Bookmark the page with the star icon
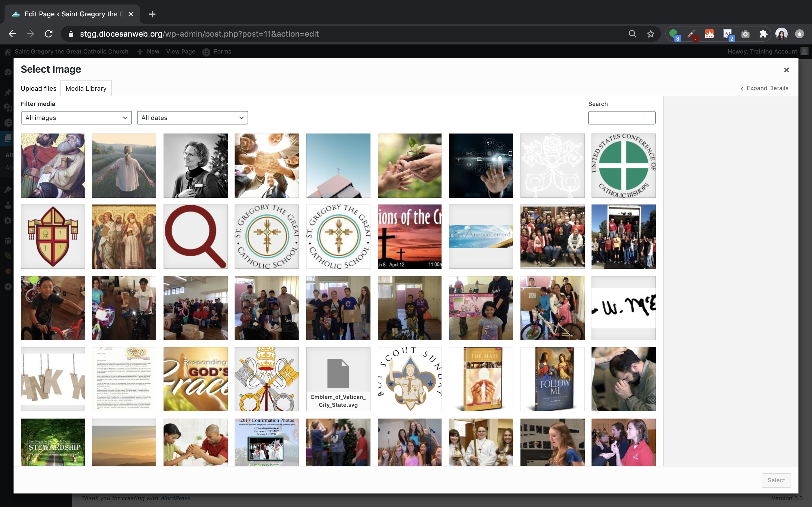 pos(650,34)
